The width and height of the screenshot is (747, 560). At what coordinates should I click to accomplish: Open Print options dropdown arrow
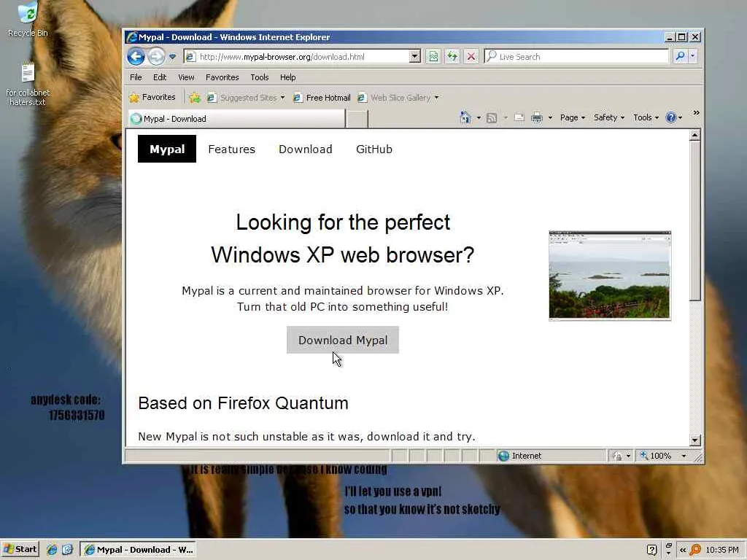[550, 117]
